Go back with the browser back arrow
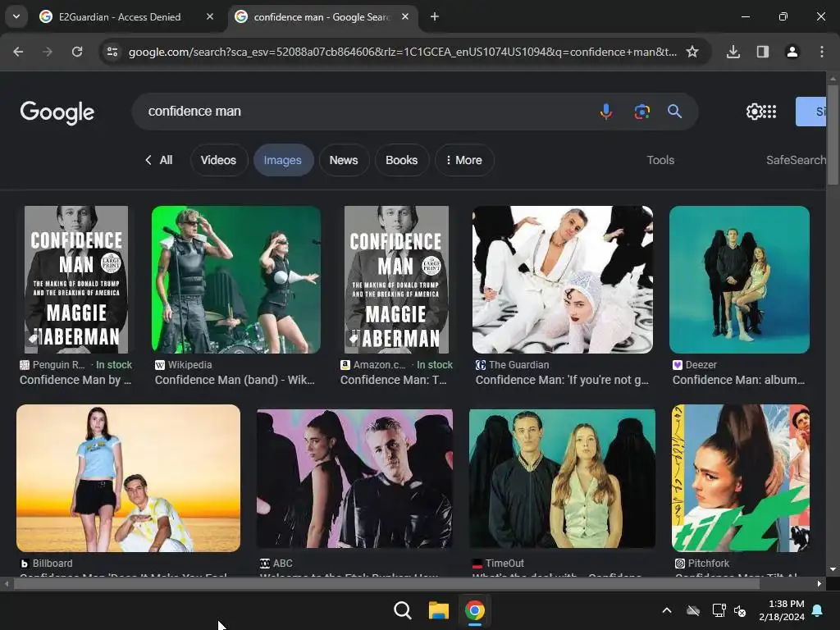 coord(18,52)
